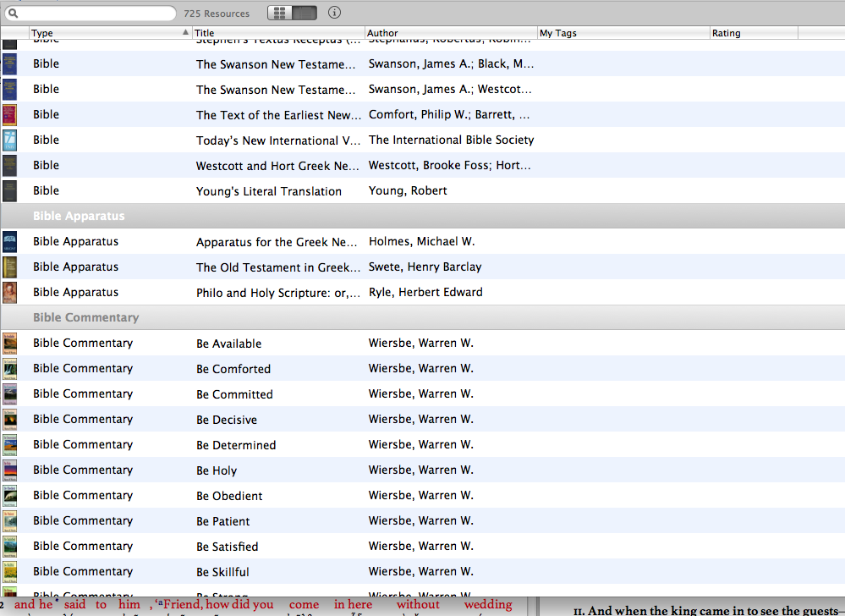845x616 pixels.
Task: Click the word 'wedding' in the Bible text
Action: (x=488, y=605)
